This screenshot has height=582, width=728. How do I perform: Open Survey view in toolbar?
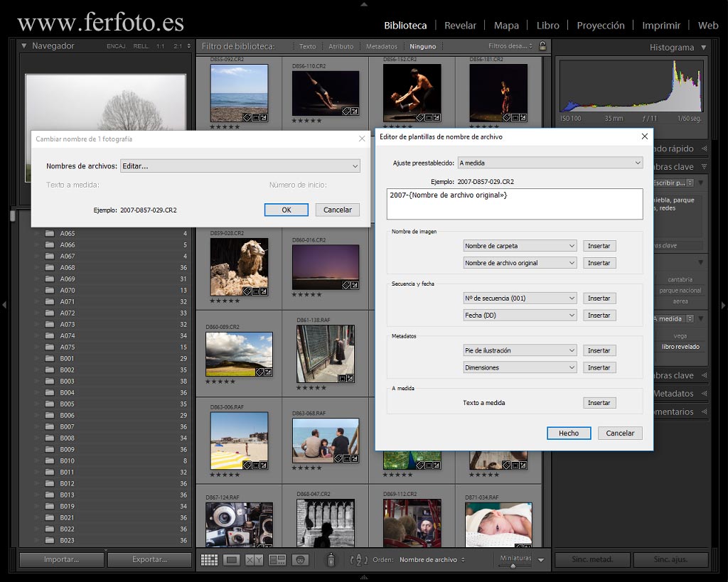(277, 560)
